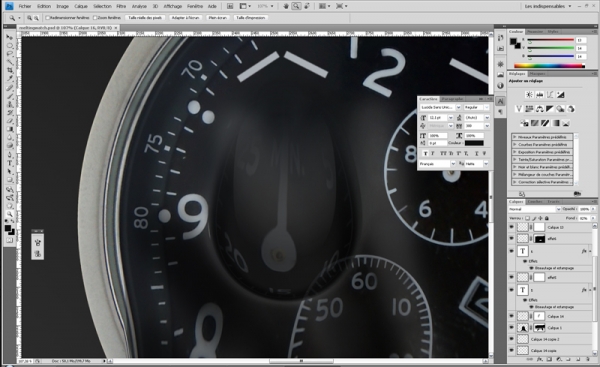The height and width of the screenshot is (367, 600).
Task: Toggle visibility of Calque 14 copie 2
Action: pos(512,339)
